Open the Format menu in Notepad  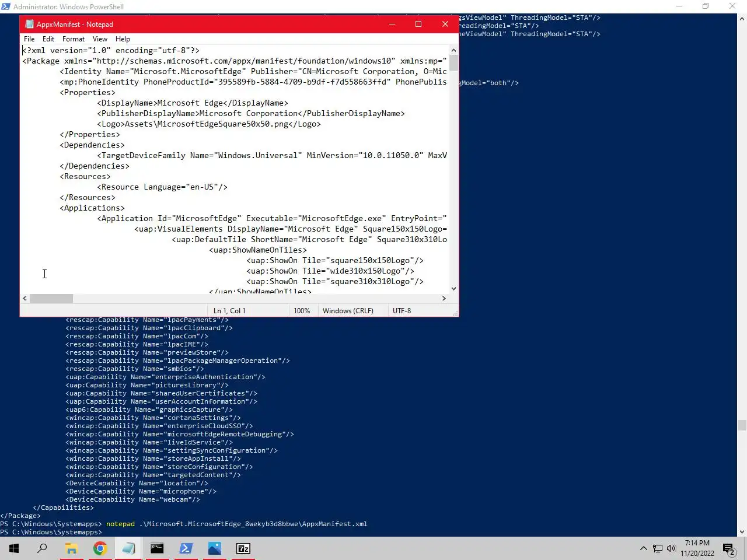74,39
